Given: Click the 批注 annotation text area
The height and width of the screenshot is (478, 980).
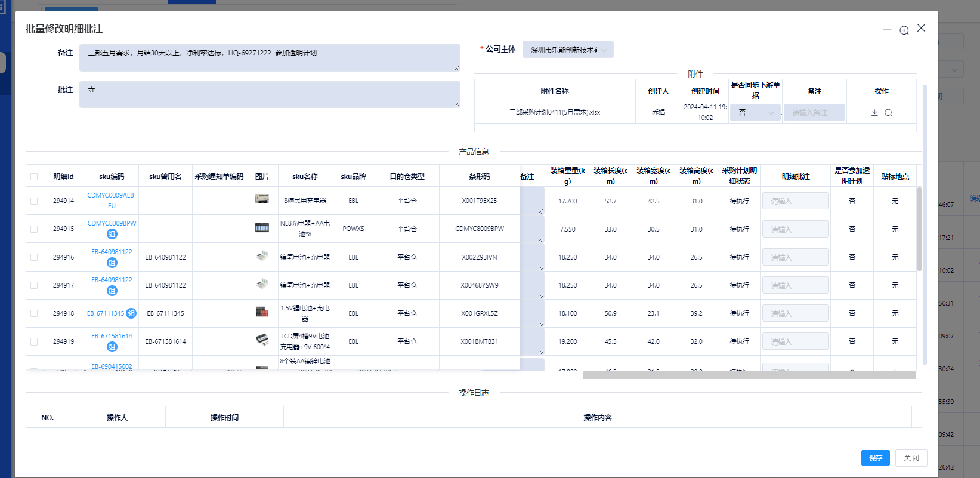Looking at the screenshot, I should tap(270, 94).
